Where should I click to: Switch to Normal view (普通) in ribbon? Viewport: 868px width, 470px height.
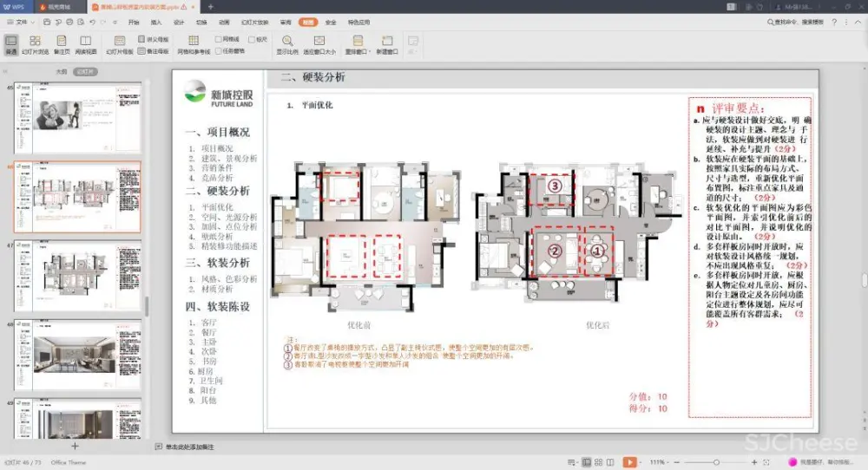tap(11, 44)
